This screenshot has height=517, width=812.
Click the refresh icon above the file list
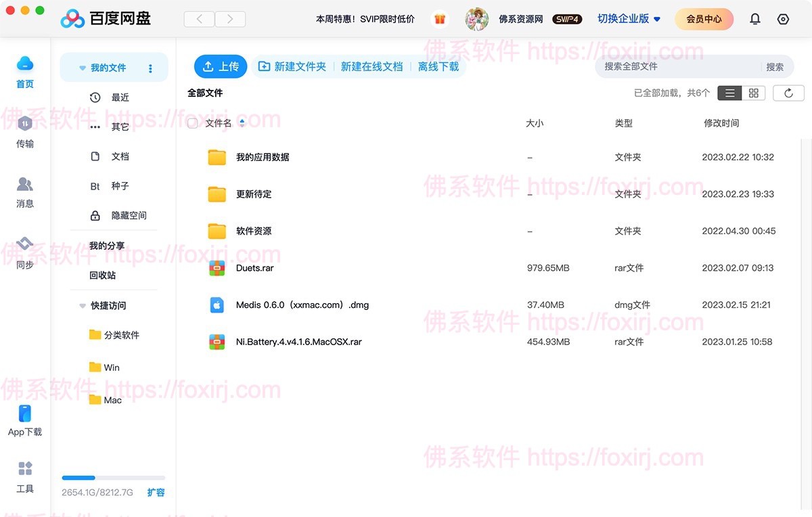coord(788,93)
